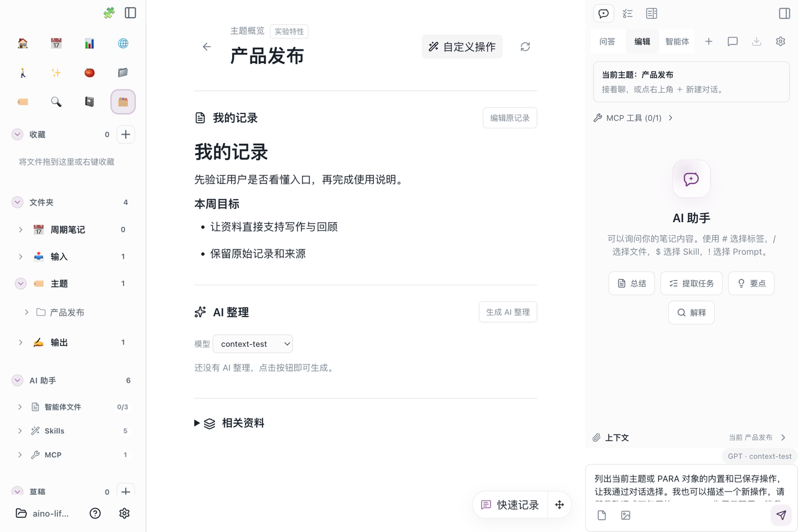Open the context-test model dropdown
The image size is (798, 532).
pos(253,344)
